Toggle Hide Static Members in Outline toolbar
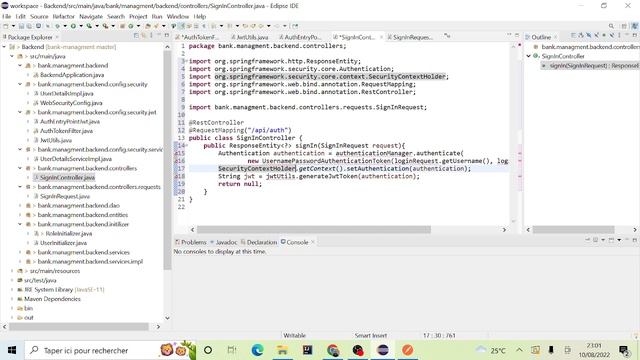 [596, 36]
